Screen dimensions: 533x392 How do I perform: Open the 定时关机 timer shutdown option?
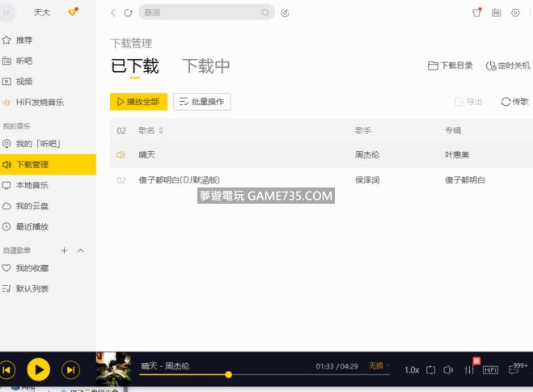[508, 65]
